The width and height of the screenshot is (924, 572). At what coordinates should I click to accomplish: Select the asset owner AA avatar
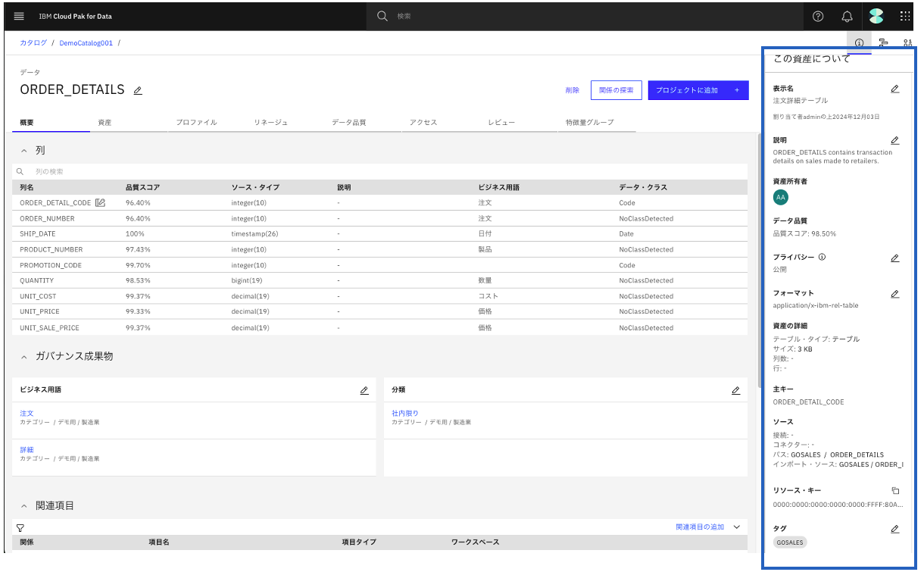coord(781,197)
